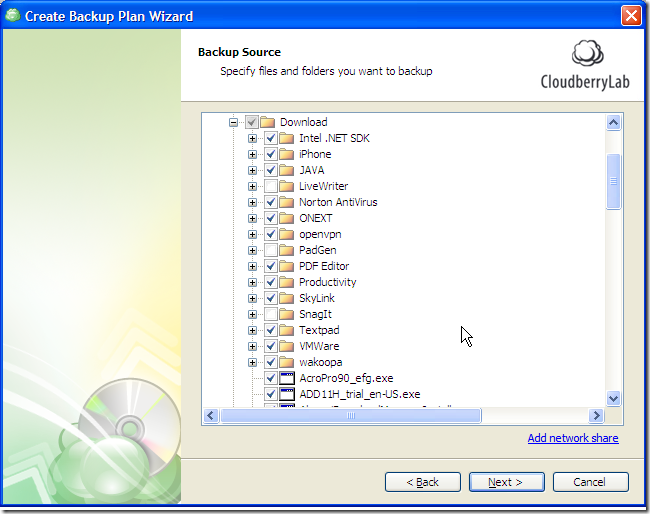Image resolution: width=650 pixels, height=514 pixels.
Task: Click the SnagIt folder icon
Action: pos(286,314)
